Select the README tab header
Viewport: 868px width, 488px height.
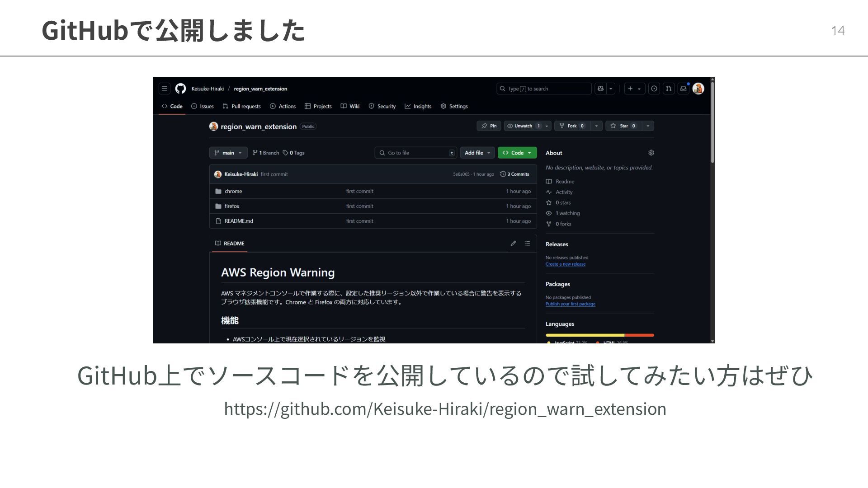230,243
